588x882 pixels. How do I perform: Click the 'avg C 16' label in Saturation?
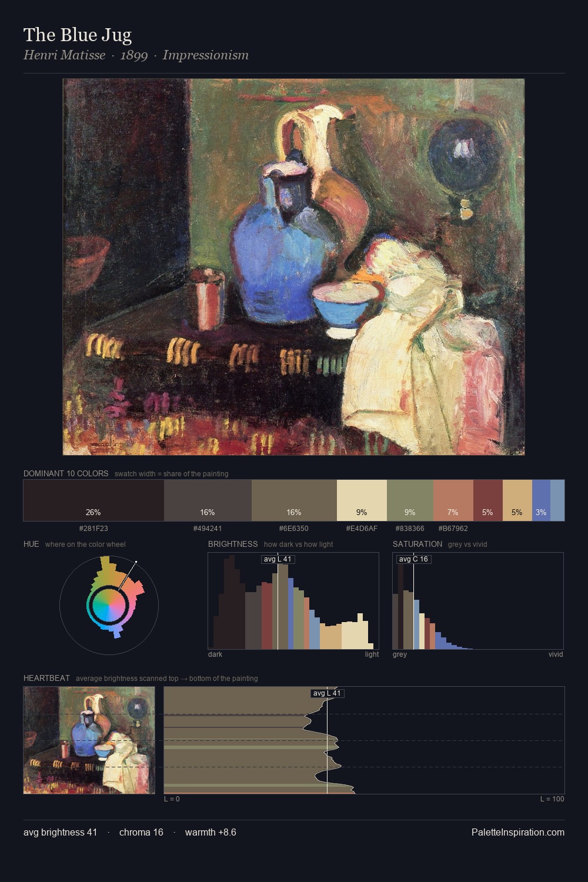point(413,559)
